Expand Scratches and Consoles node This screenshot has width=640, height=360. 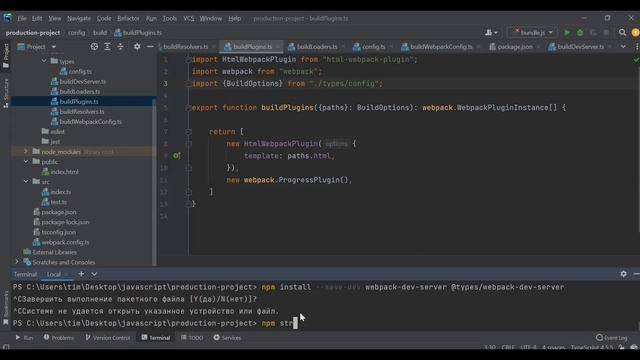pyautogui.click(x=17, y=262)
